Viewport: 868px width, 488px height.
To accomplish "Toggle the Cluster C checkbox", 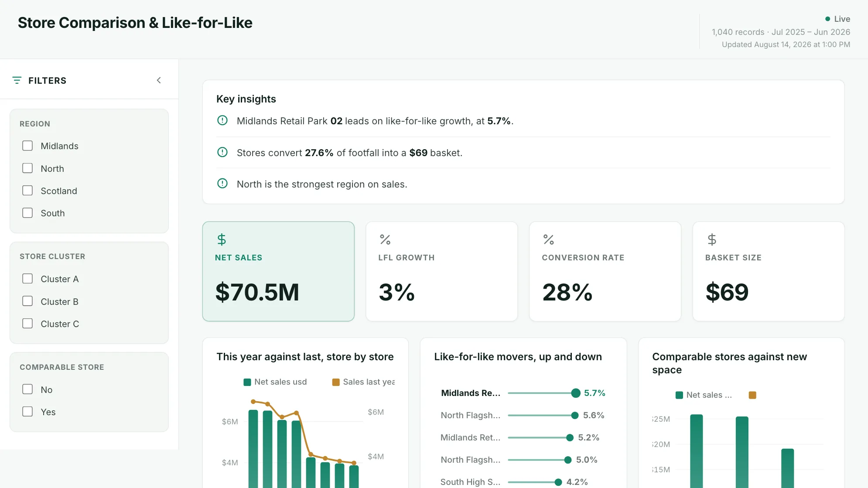I will pos(27,324).
